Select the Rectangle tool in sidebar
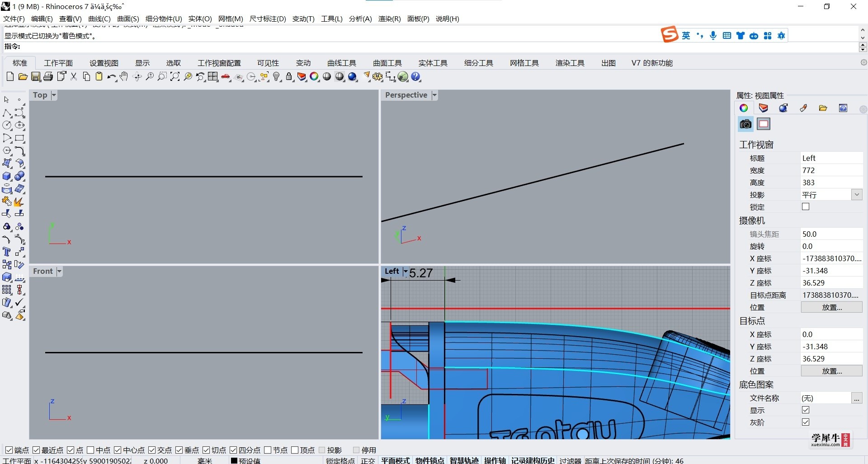Viewport: 868px width, 464px height. point(19,138)
